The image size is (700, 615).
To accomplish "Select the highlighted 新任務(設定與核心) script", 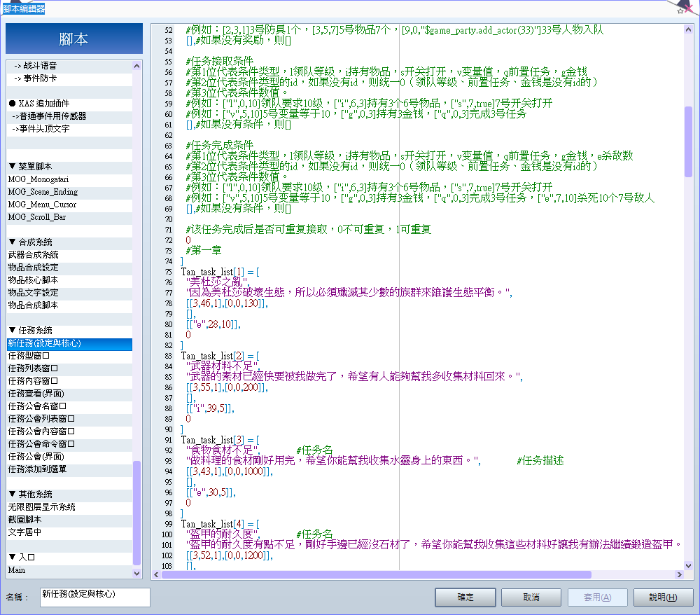I will pyautogui.click(x=69, y=343).
